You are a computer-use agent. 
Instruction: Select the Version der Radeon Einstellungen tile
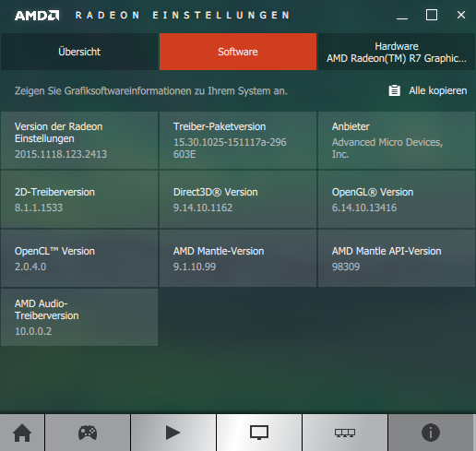[x=79, y=140]
